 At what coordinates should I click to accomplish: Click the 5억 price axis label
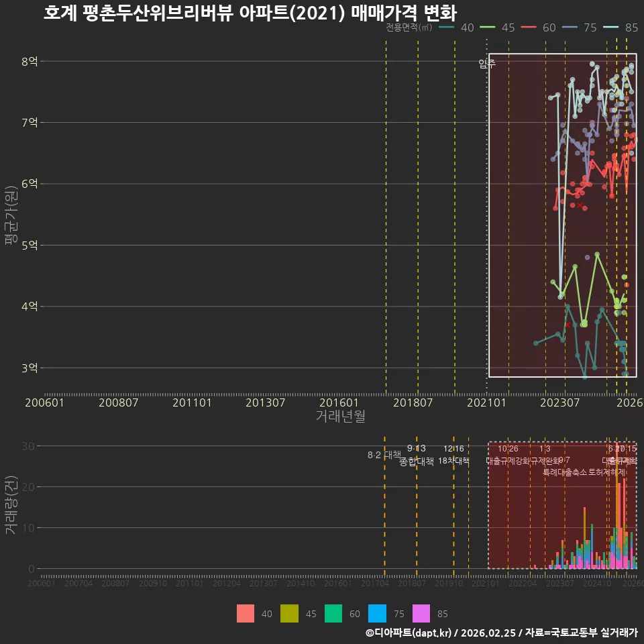[x=30, y=246]
